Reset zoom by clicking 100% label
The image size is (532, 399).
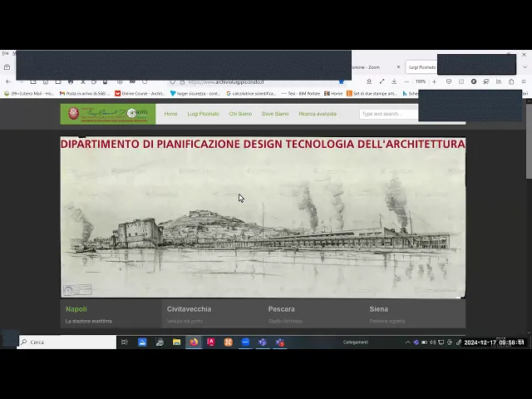[x=421, y=81]
